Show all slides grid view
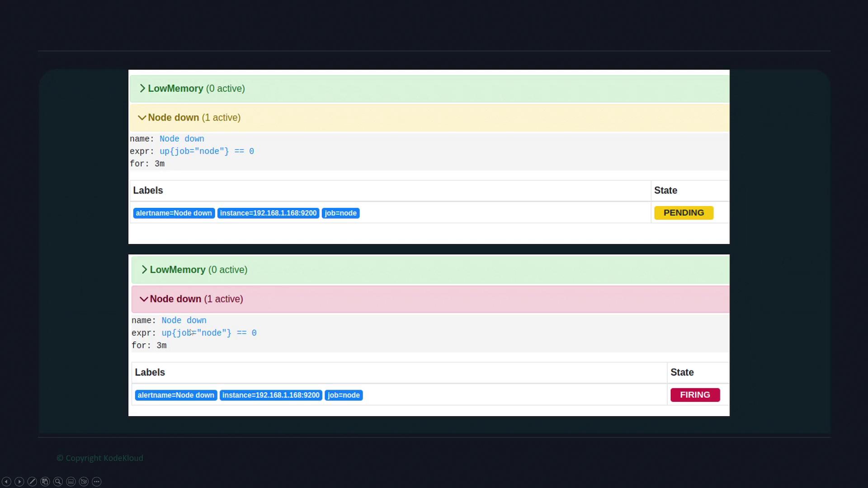 point(45,482)
